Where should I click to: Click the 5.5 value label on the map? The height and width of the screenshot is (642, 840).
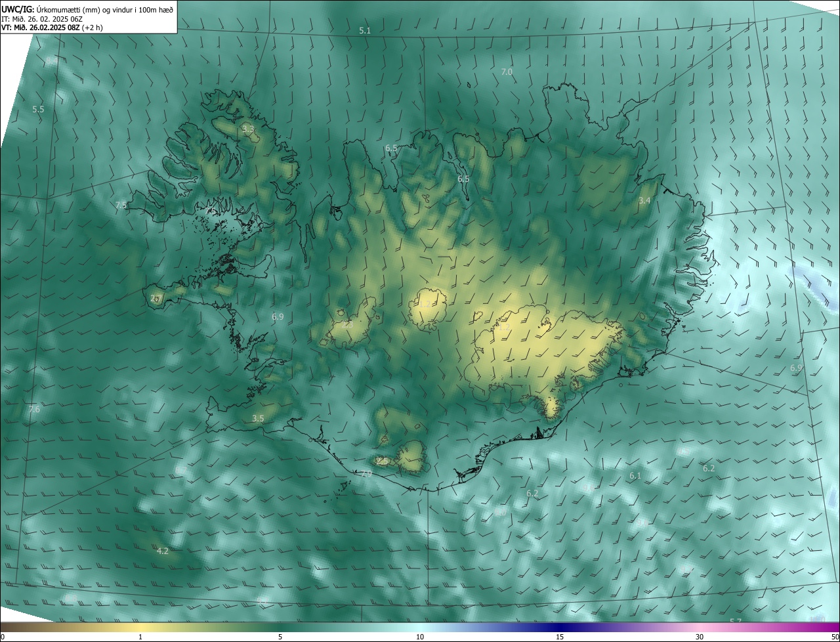(38, 109)
